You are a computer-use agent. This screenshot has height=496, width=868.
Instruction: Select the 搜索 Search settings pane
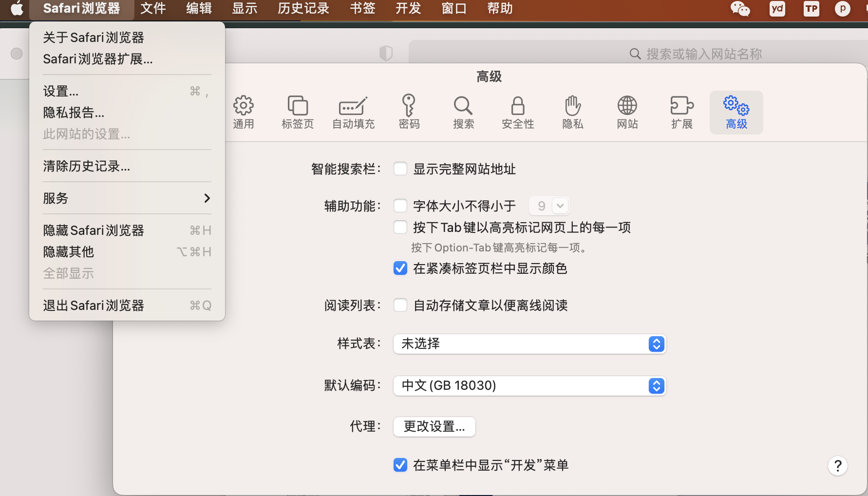tap(463, 113)
